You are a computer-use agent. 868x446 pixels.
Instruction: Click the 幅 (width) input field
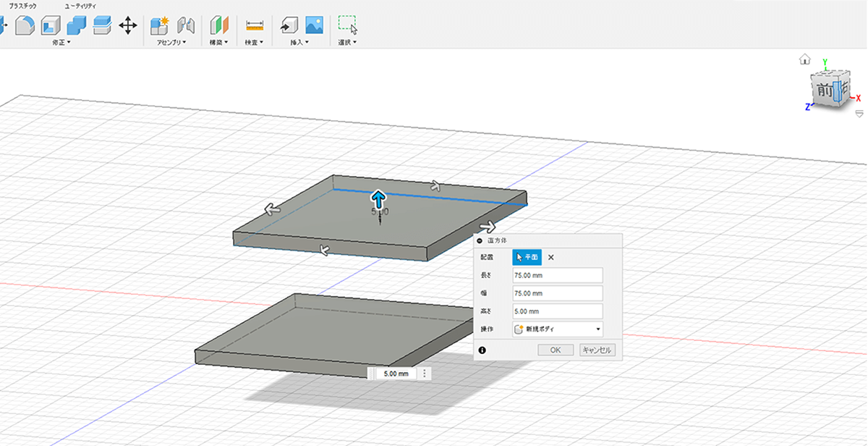[558, 293]
